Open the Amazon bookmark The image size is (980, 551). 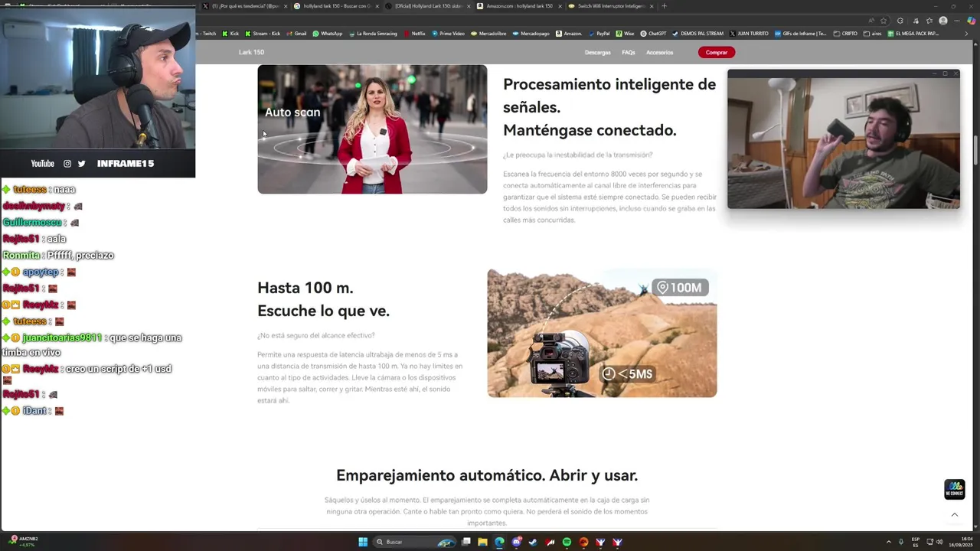[x=569, y=34]
